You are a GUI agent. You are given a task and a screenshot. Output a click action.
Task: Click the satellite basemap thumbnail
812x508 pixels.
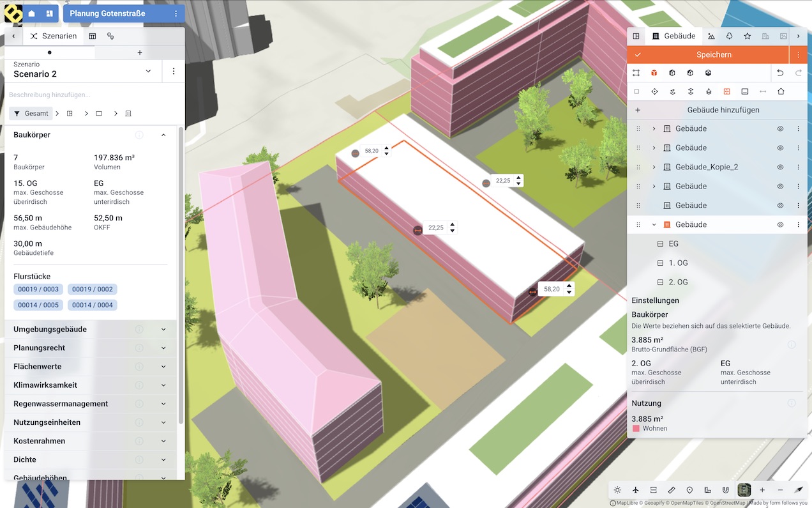coord(744,490)
